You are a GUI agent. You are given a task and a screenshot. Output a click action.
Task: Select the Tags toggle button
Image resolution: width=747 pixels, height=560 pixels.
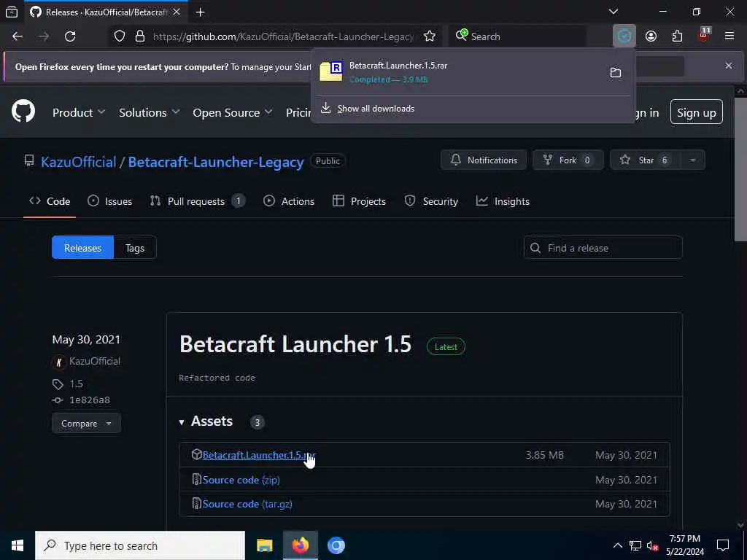135,248
